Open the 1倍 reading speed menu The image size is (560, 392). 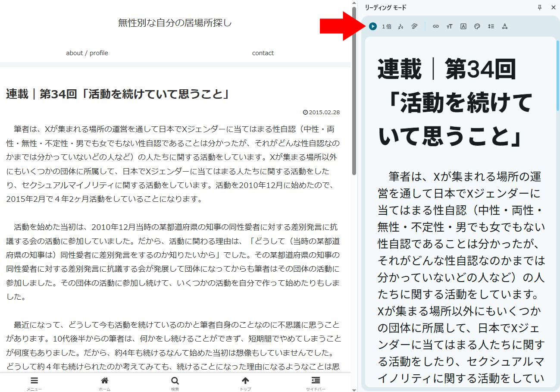point(387,26)
